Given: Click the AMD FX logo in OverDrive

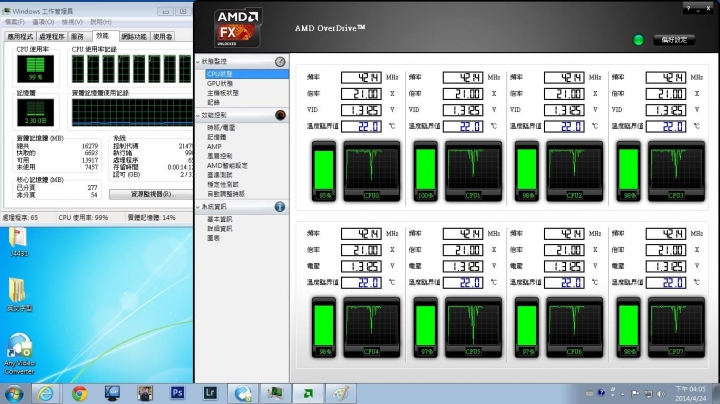Looking at the screenshot, I should [237, 28].
